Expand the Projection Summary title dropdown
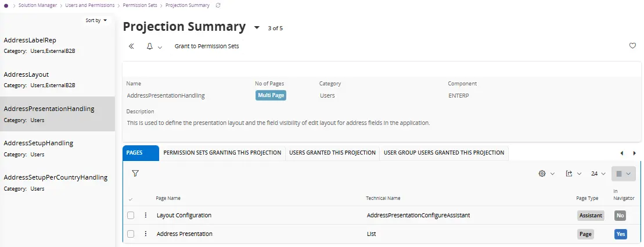Image resolution: width=644 pixels, height=247 pixels. pyautogui.click(x=257, y=27)
